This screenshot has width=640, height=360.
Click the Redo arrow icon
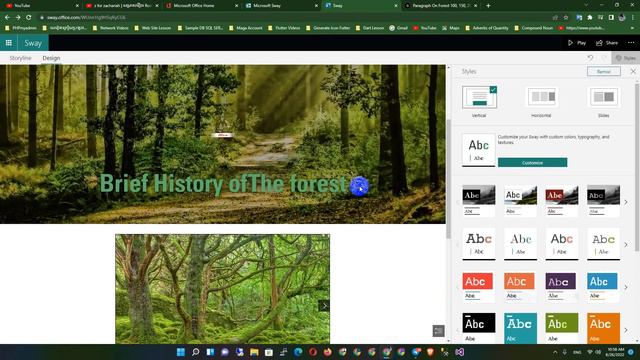(604, 58)
